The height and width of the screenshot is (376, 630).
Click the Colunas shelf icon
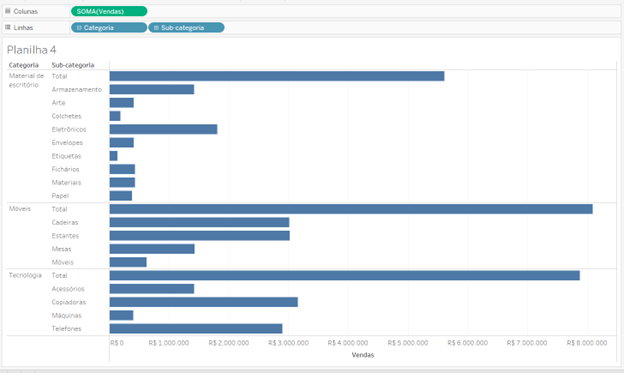(x=8, y=11)
